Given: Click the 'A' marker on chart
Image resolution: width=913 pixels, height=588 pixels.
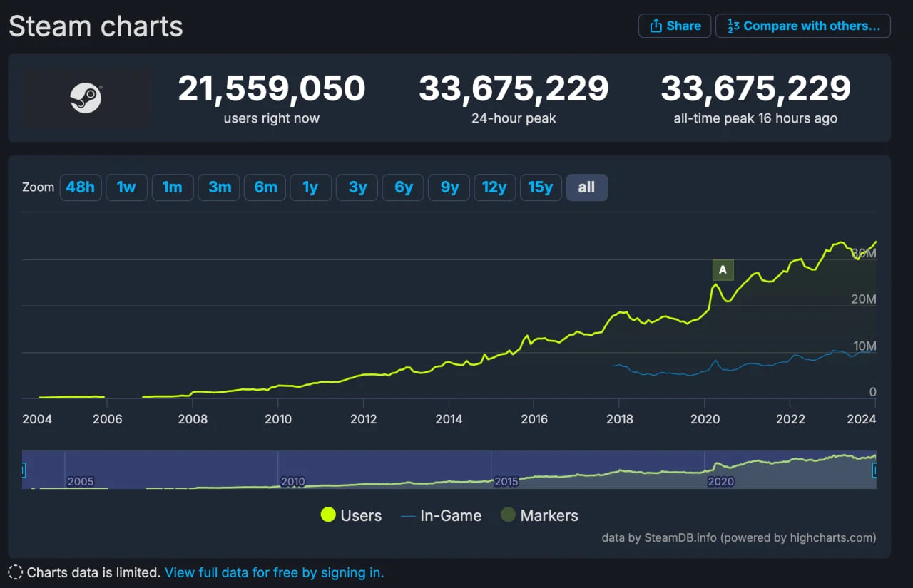Looking at the screenshot, I should pos(723,270).
